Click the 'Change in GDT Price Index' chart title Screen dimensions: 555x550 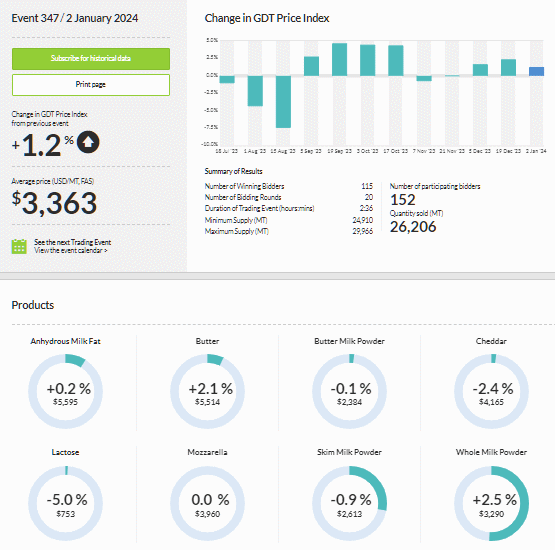(267, 18)
